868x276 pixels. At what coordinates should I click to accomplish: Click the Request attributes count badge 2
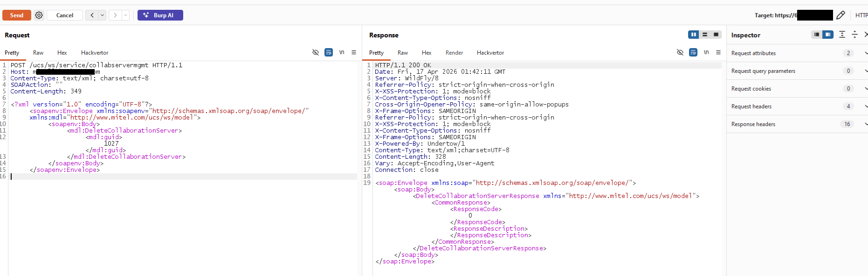click(848, 53)
